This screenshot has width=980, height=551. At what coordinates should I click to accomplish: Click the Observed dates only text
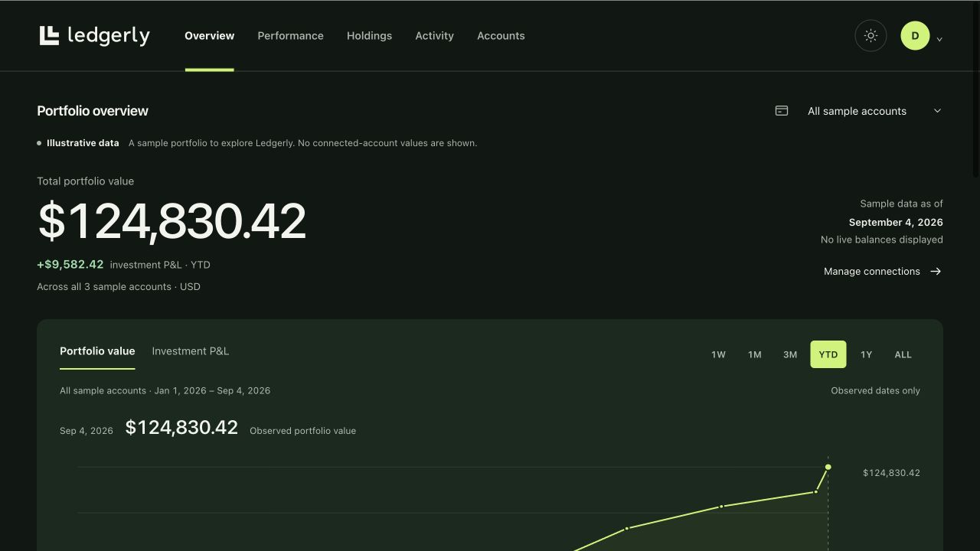pos(875,391)
